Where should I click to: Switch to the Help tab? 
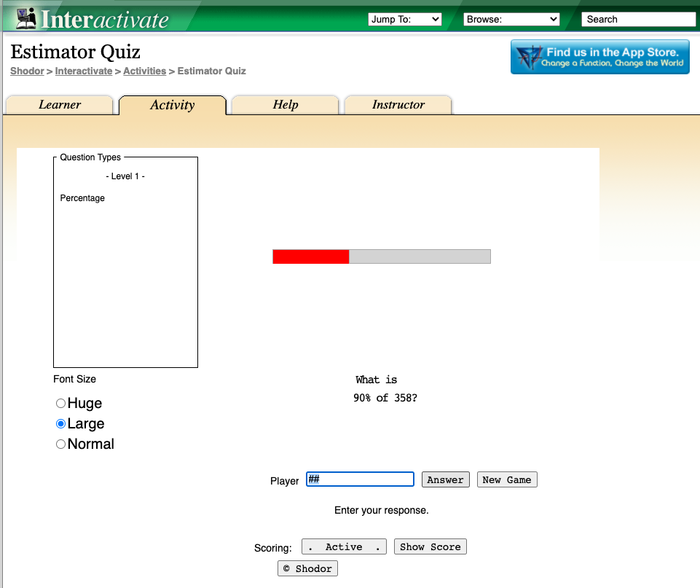coord(286,105)
